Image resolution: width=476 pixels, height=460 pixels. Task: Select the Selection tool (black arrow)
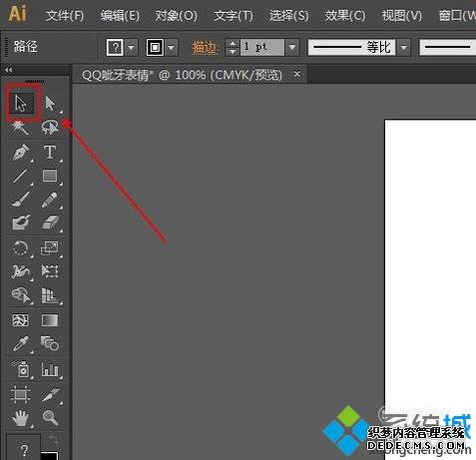[x=21, y=104]
